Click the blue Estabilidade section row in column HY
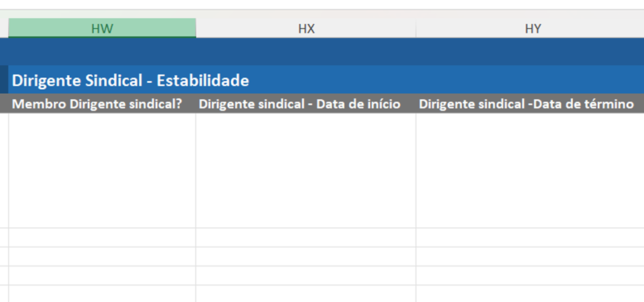644x302 pixels. click(x=530, y=81)
